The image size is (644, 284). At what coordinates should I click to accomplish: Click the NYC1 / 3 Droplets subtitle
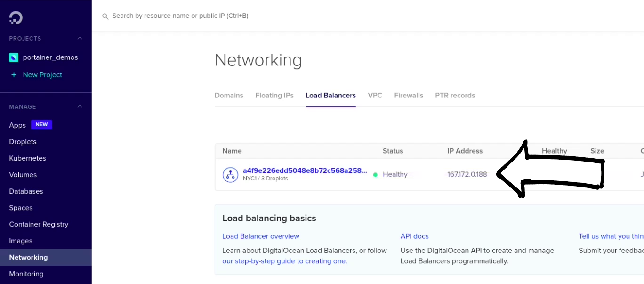click(x=266, y=179)
